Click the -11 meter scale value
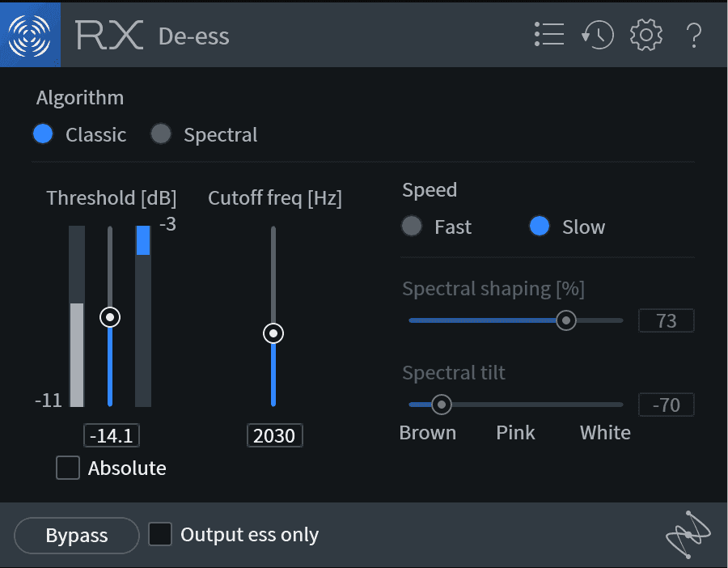Viewport: 728px width, 568px height. [x=49, y=400]
